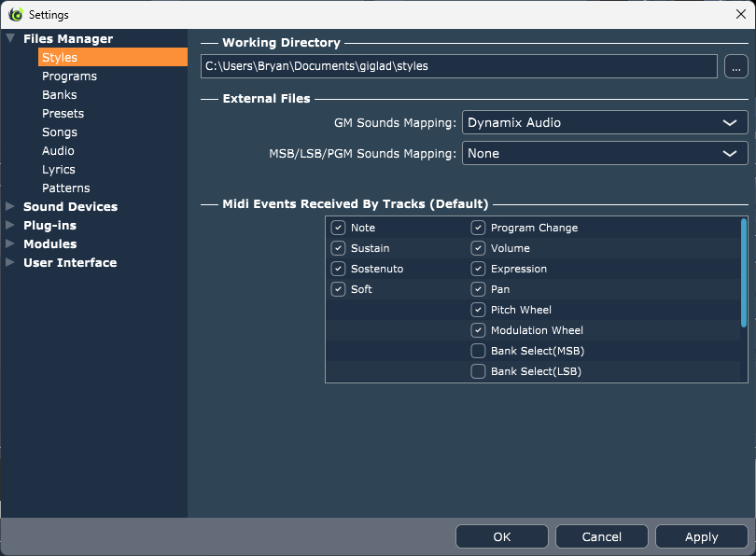Uncheck the Soft checkbox
Screen dimensions: 756x556
tap(338, 289)
